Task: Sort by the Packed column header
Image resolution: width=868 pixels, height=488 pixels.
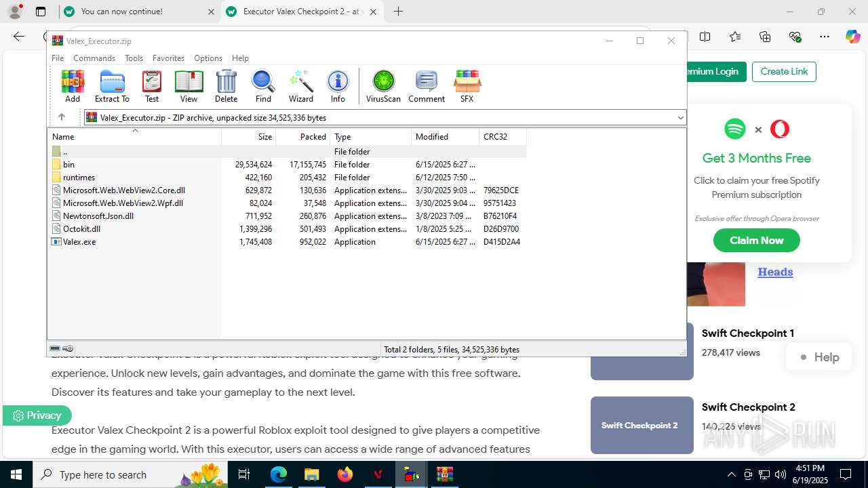Action: pos(302,137)
